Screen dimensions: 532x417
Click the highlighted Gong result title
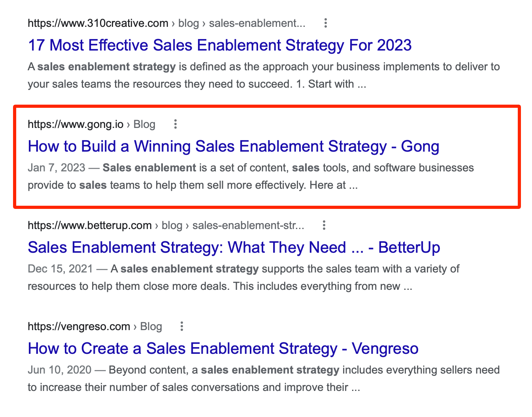coord(233,146)
